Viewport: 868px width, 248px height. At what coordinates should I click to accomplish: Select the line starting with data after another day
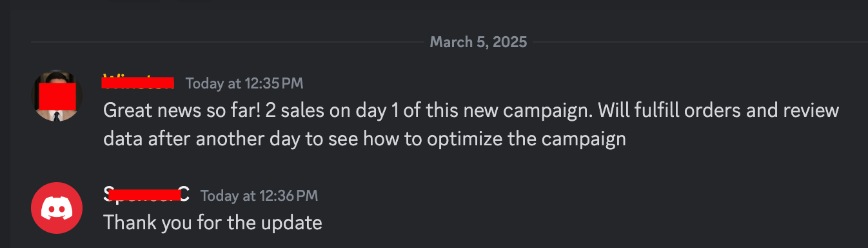[364, 139]
